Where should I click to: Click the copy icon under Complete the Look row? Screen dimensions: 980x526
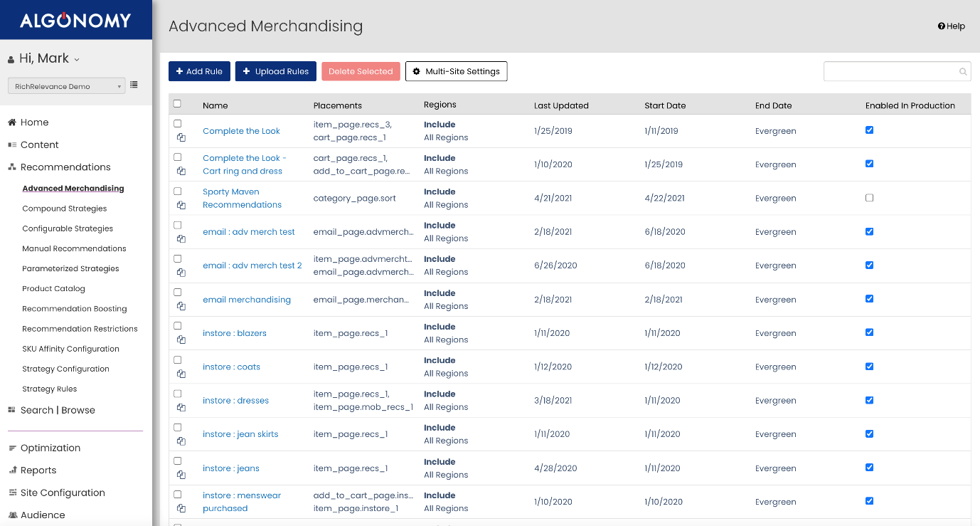pyautogui.click(x=181, y=137)
